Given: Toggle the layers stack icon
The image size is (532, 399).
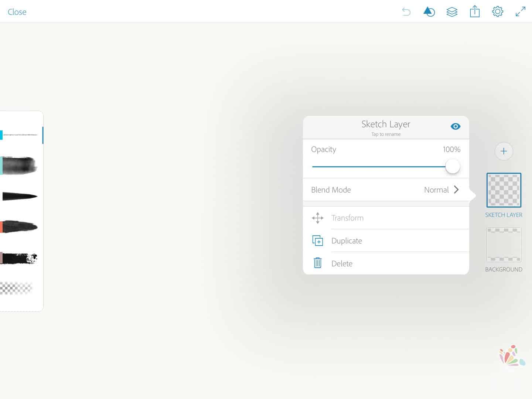Looking at the screenshot, I should pos(452,12).
